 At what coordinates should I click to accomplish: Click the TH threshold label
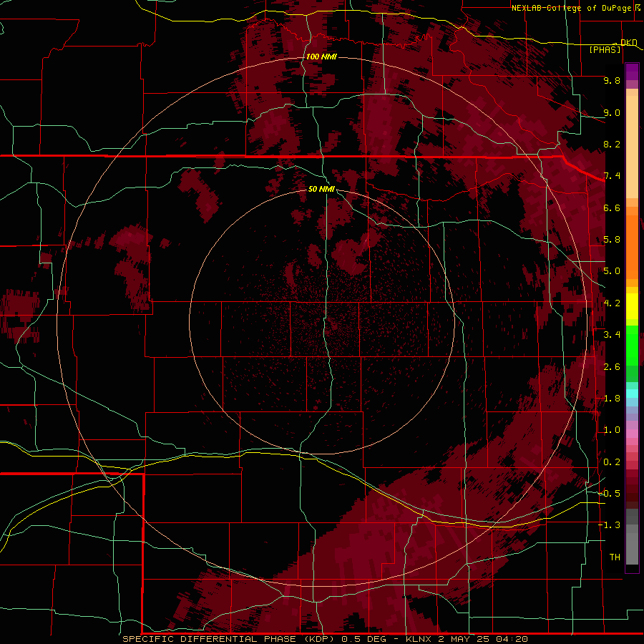(615, 557)
